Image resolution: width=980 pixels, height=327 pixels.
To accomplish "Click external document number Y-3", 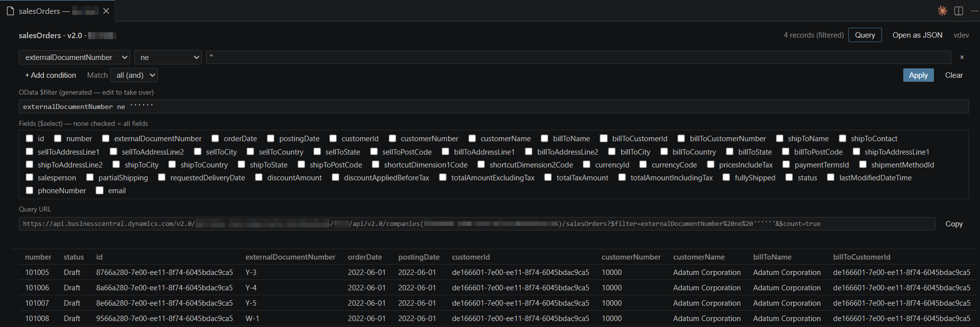I will (251, 272).
